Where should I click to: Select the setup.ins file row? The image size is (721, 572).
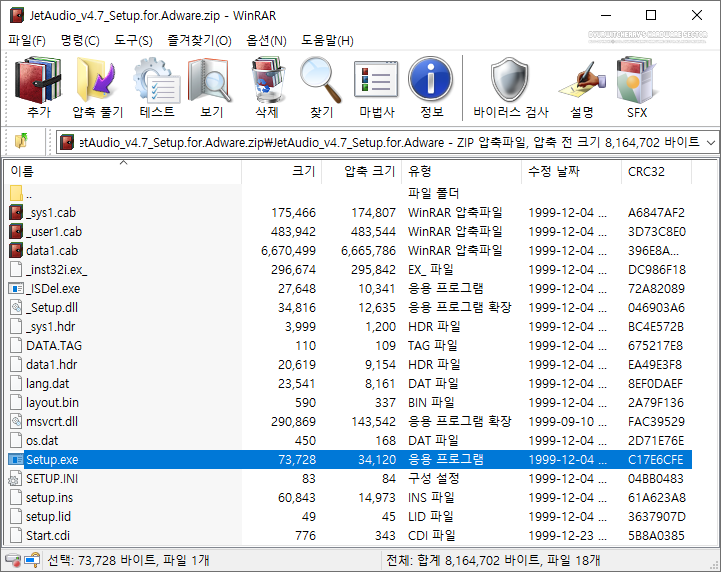click(348, 498)
